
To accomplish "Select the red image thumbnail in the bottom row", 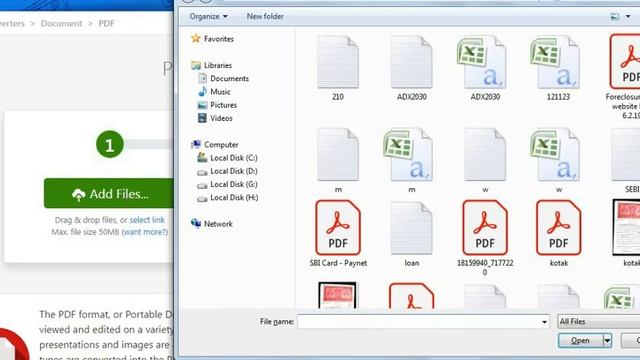I will coord(337,295).
